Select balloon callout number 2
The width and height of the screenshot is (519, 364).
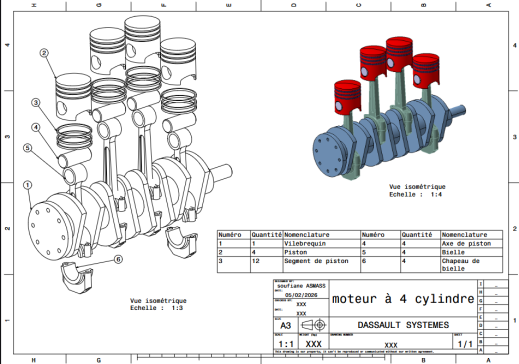(44, 53)
